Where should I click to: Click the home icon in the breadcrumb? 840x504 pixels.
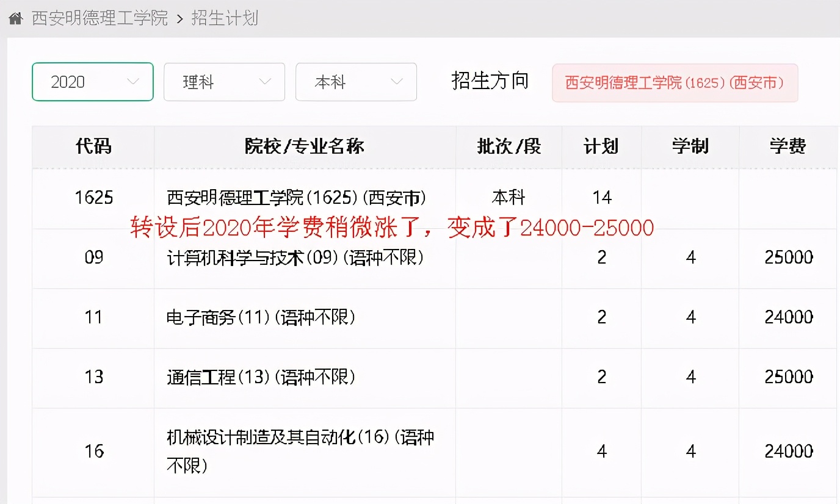pyautogui.click(x=15, y=18)
